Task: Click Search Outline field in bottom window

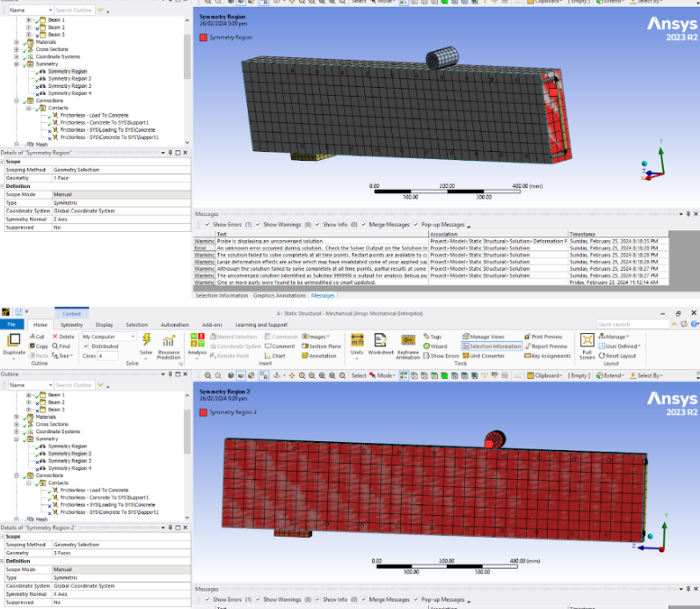Action: point(74,385)
